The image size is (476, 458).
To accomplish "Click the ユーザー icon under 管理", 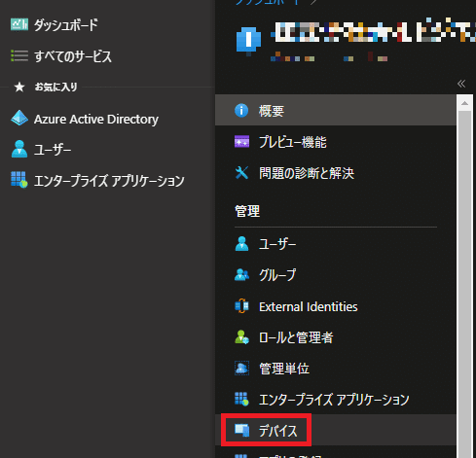I will coord(241,243).
